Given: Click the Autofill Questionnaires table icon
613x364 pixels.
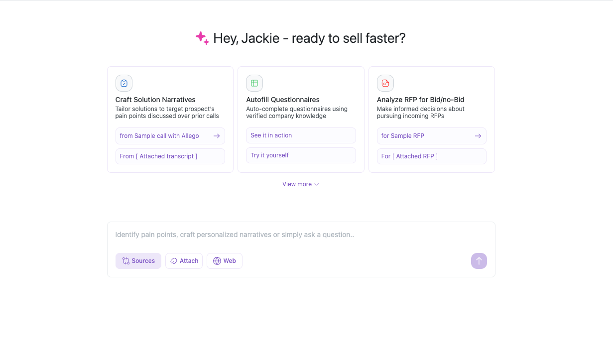Looking at the screenshot, I should [254, 83].
